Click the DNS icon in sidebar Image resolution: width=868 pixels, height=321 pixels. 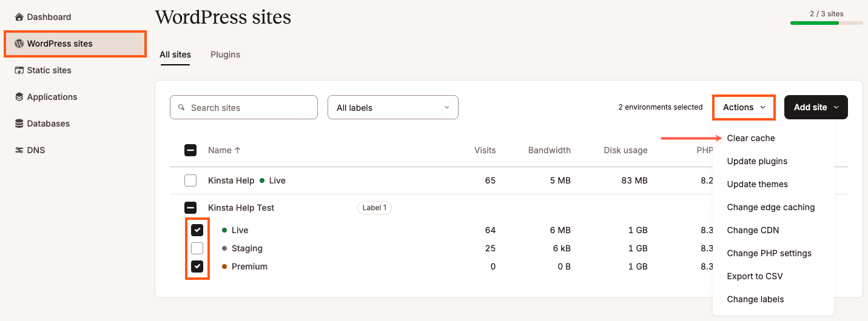click(x=19, y=150)
